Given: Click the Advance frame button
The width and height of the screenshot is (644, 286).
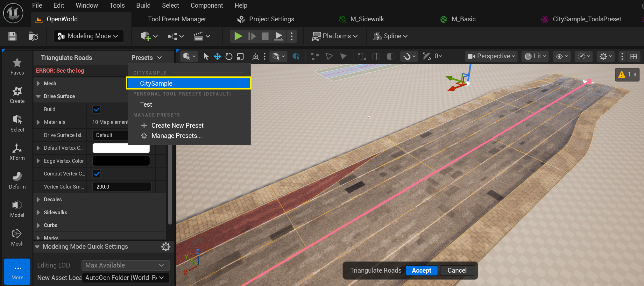Looking at the screenshot, I should [x=252, y=36].
